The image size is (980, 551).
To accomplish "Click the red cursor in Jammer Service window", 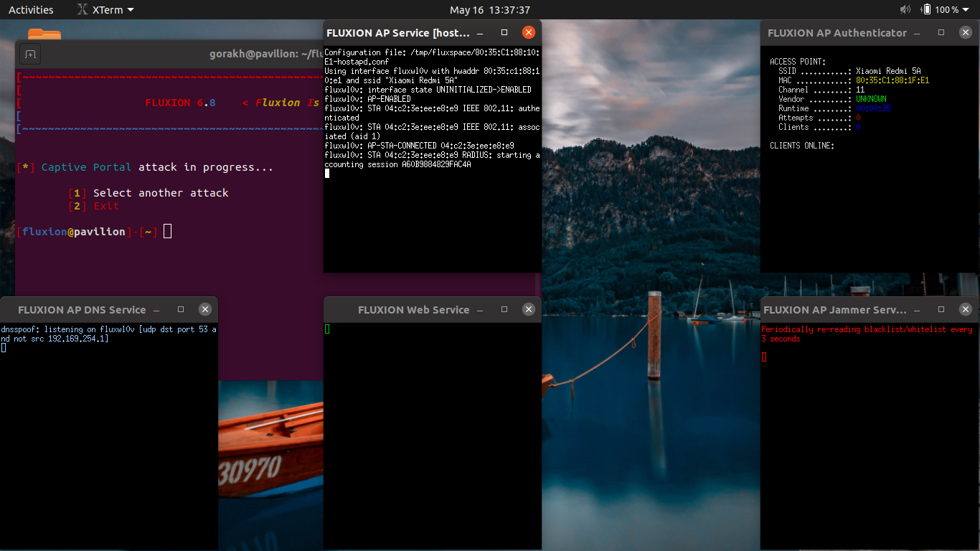I will (764, 357).
